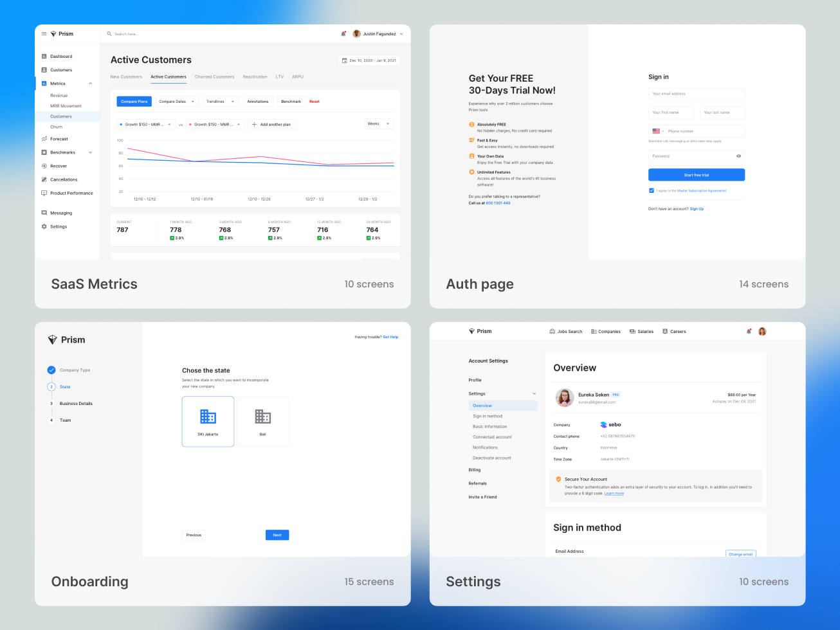This screenshot has height=630, width=840.
Task: Click the Start free trial button
Action: [x=696, y=174]
